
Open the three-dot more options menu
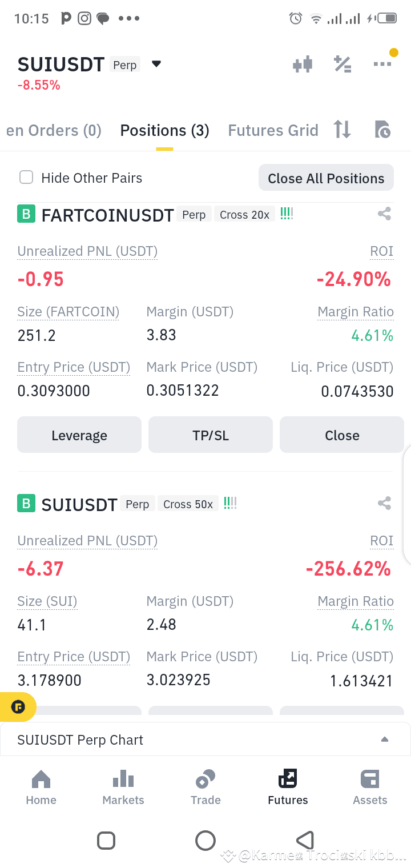pyautogui.click(x=382, y=64)
